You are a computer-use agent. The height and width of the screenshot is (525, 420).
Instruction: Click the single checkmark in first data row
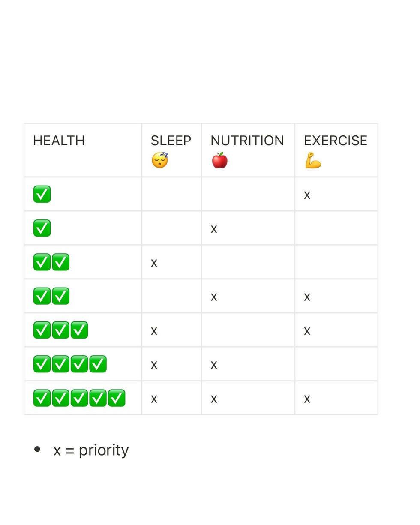42,194
